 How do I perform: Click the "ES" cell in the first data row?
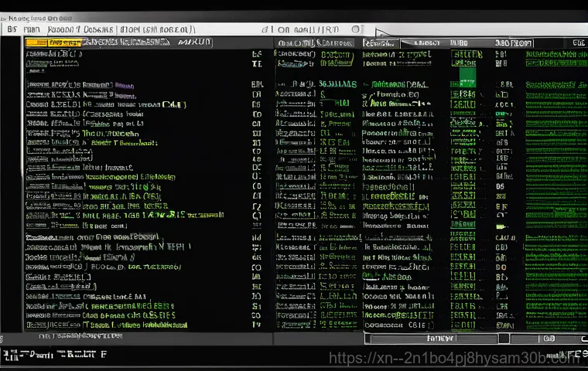[257, 56]
